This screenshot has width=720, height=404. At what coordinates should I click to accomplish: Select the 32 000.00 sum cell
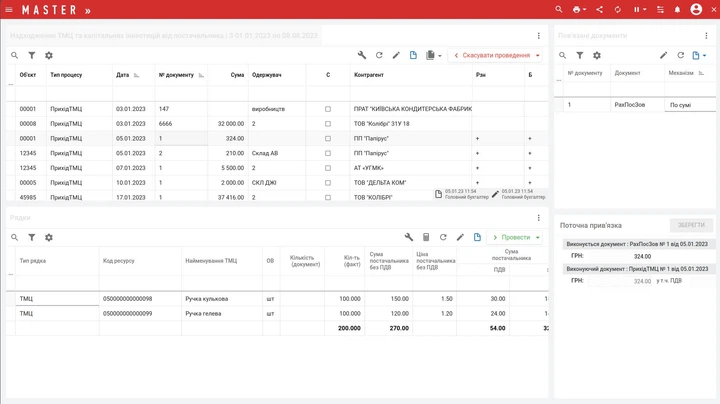click(x=228, y=123)
